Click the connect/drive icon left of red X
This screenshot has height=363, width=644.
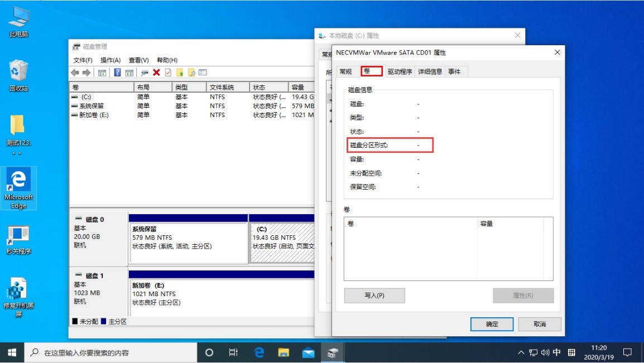point(145,72)
